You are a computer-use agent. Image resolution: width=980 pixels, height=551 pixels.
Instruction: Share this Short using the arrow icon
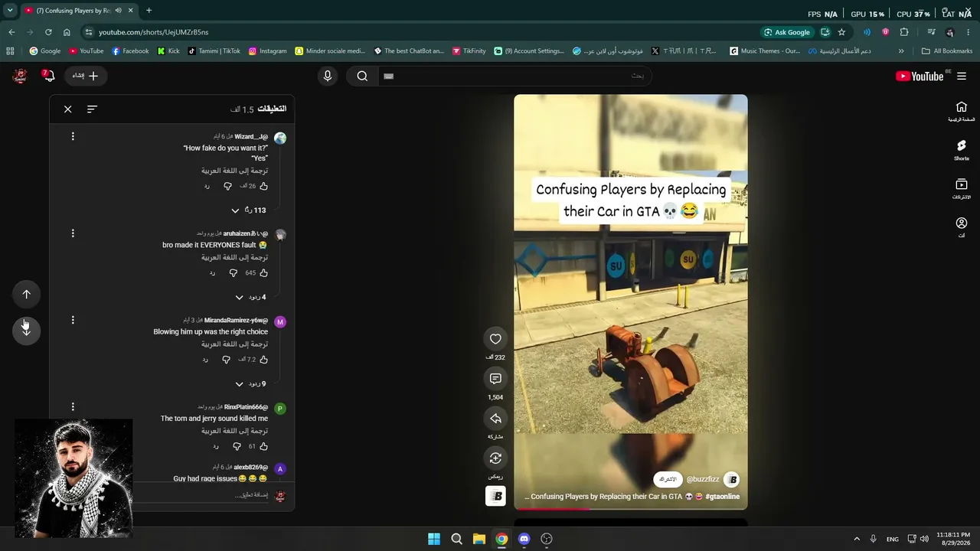(x=495, y=419)
